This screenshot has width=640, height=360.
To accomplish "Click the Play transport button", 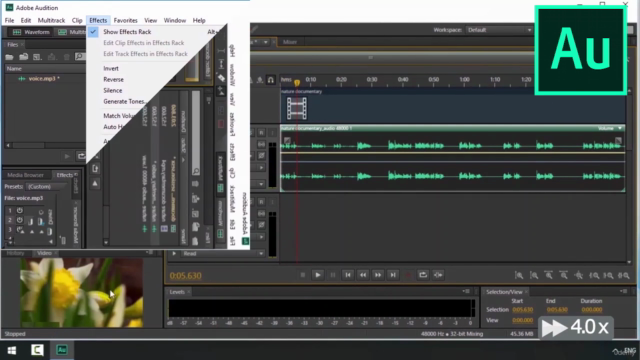I will pyautogui.click(x=318, y=275).
